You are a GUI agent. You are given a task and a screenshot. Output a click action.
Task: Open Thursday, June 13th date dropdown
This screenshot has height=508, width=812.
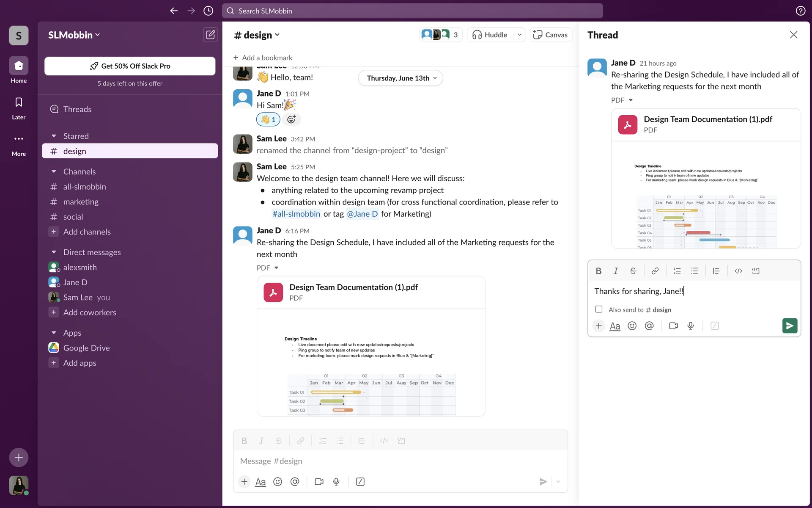[x=401, y=78]
